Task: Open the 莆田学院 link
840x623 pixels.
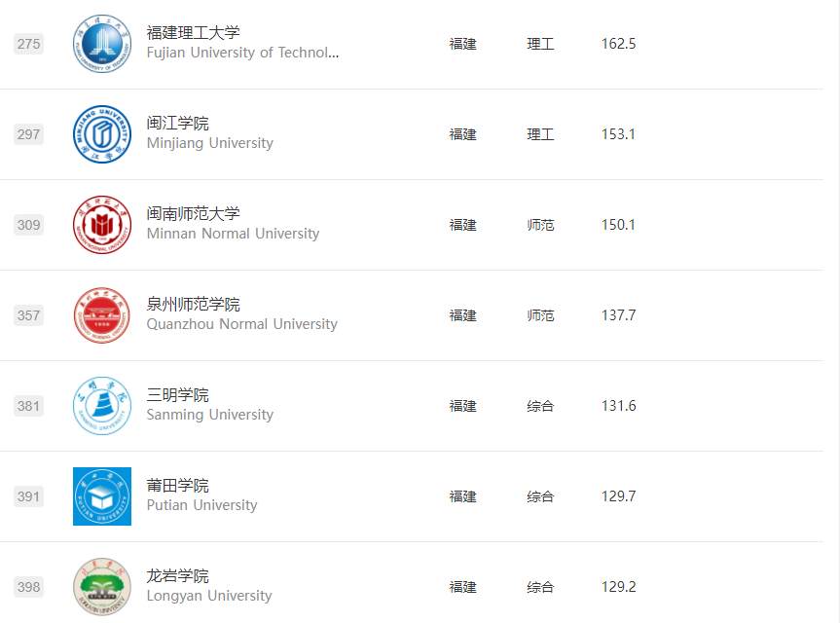Action: pyautogui.click(x=177, y=486)
